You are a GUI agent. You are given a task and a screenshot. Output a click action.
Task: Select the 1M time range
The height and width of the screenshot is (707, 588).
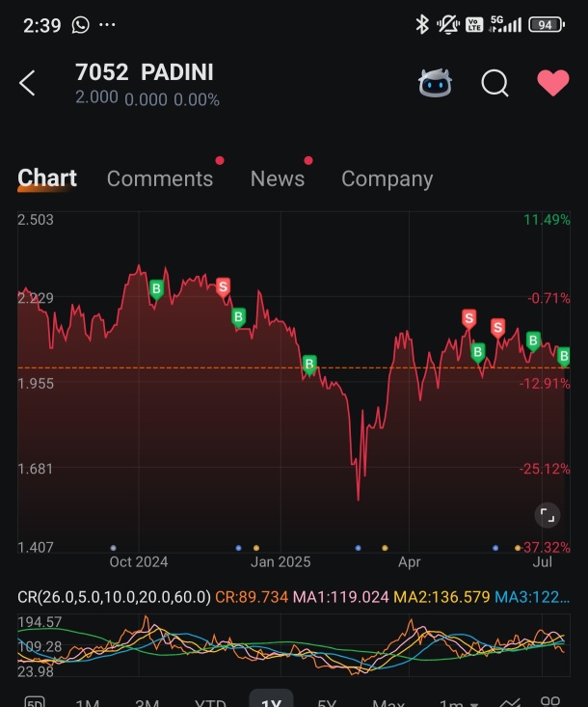coord(88,701)
